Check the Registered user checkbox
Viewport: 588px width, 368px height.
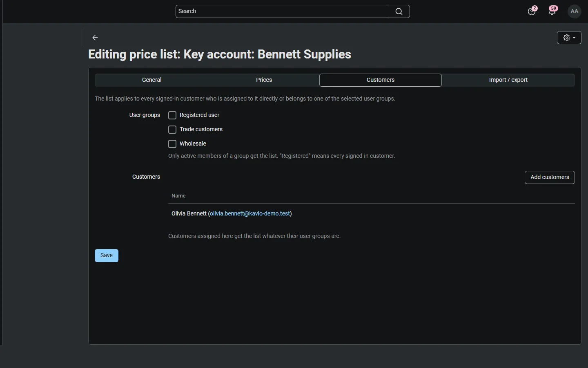(x=172, y=115)
